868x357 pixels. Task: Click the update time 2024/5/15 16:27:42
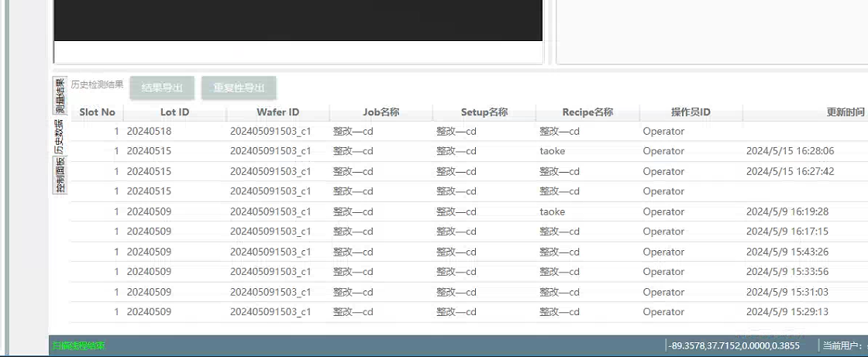[790, 172]
